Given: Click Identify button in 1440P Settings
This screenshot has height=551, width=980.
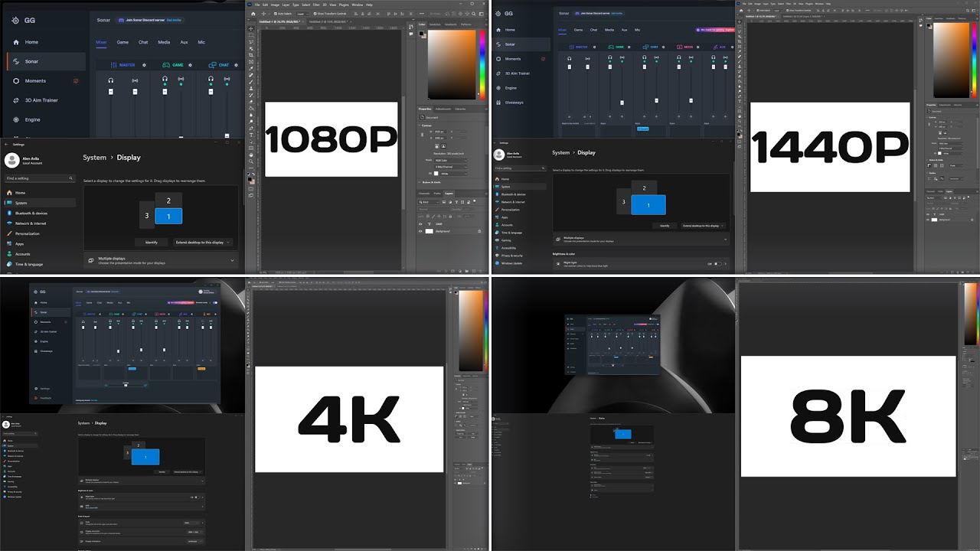Looking at the screenshot, I should pyautogui.click(x=665, y=226).
